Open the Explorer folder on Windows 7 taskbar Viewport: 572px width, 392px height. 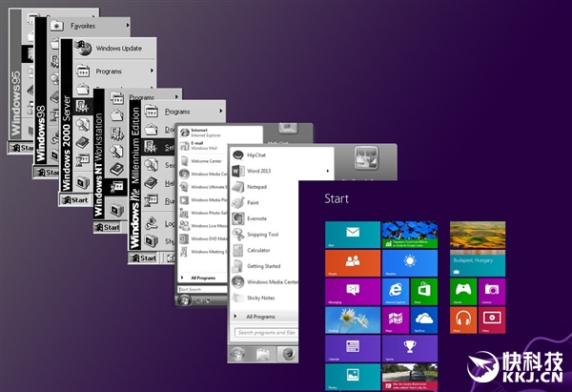point(263,354)
